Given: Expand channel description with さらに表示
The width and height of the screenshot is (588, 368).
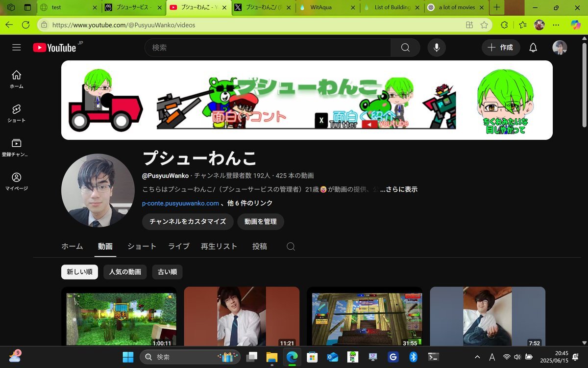Looking at the screenshot, I should click(x=399, y=189).
